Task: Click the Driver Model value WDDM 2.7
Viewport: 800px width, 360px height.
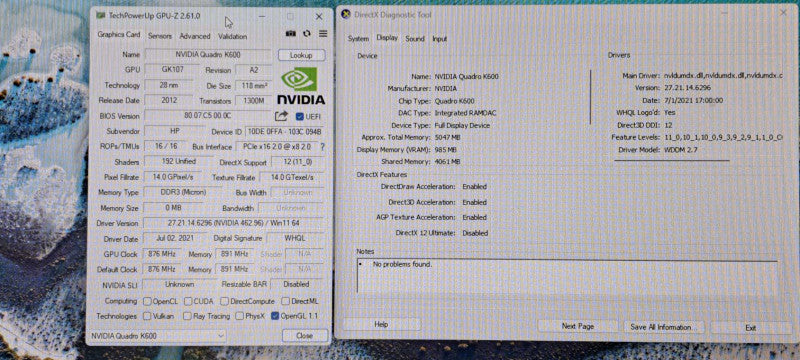Action: click(681, 150)
